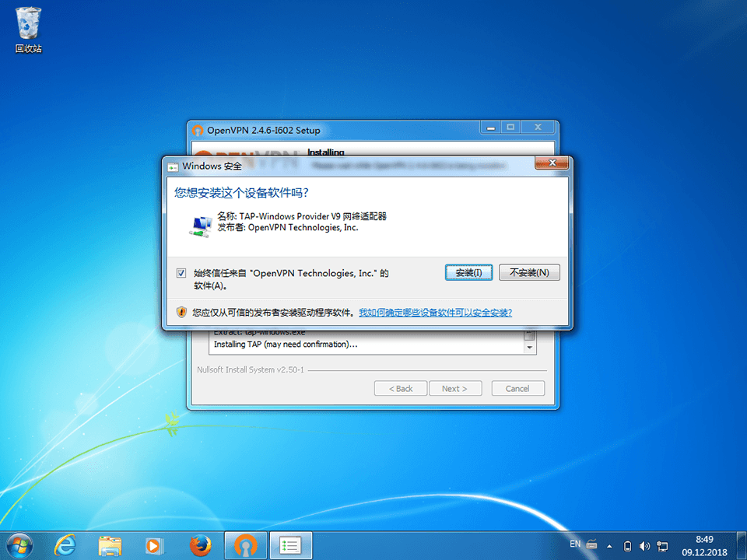Viewport: 747px width, 560px height.
Task: Click the Show Desktop strip beside the clock
Action: click(742, 546)
